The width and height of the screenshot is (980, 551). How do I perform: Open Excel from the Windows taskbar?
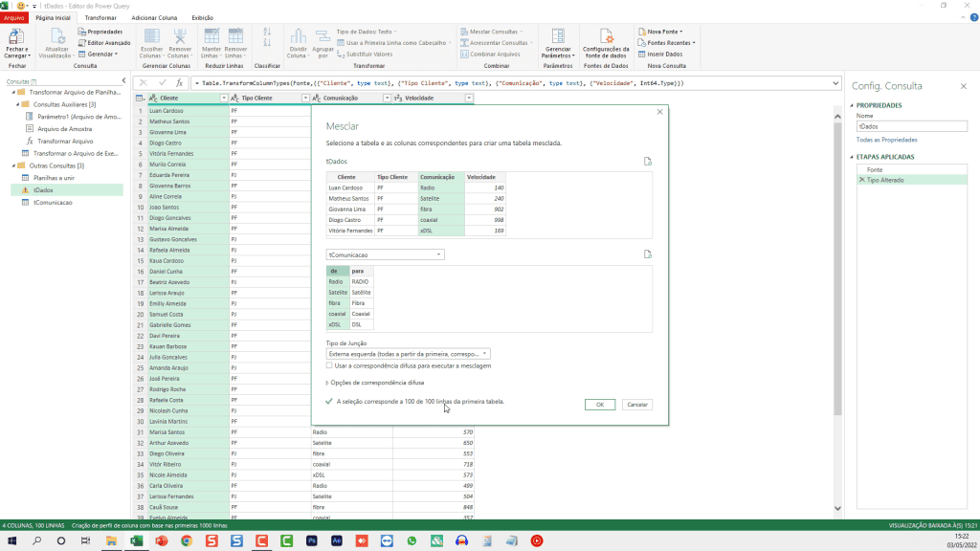[136, 540]
